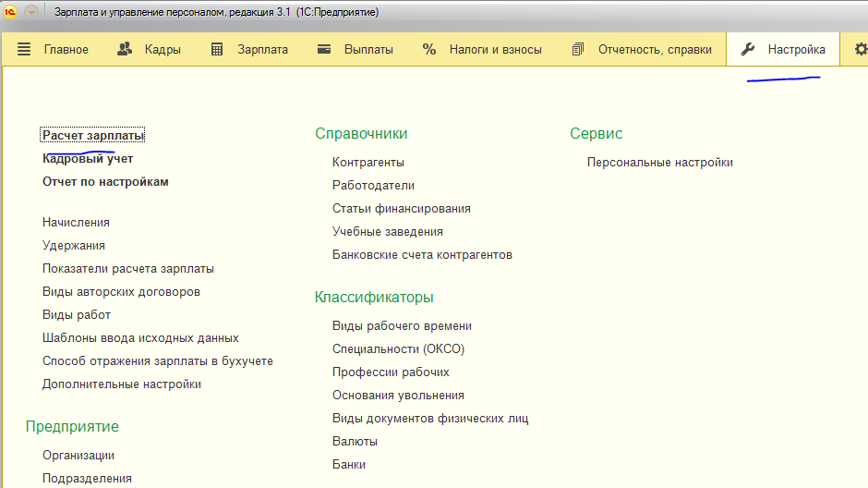Open Дополнительные настройки
Screen dimensions: 868x488
(x=122, y=384)
